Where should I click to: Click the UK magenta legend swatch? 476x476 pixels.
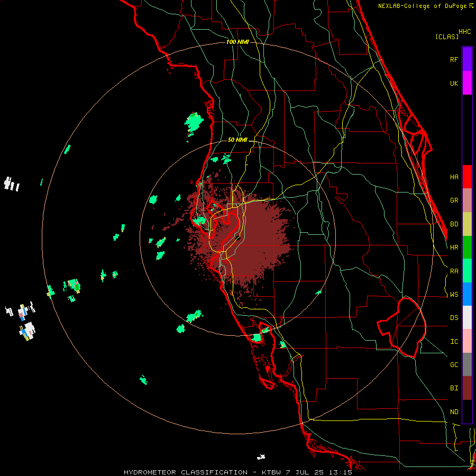(467, 83)
